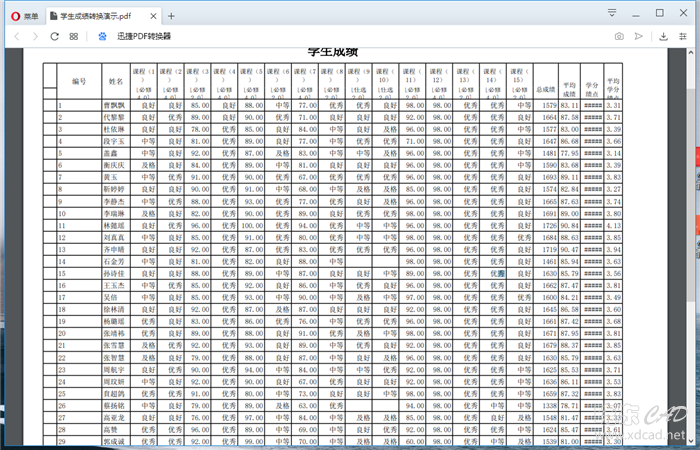Image resolution: width=700 pixels, height=450 pixels.
Task: Click average score 77.95 in row 5
Action: (569, 153)
